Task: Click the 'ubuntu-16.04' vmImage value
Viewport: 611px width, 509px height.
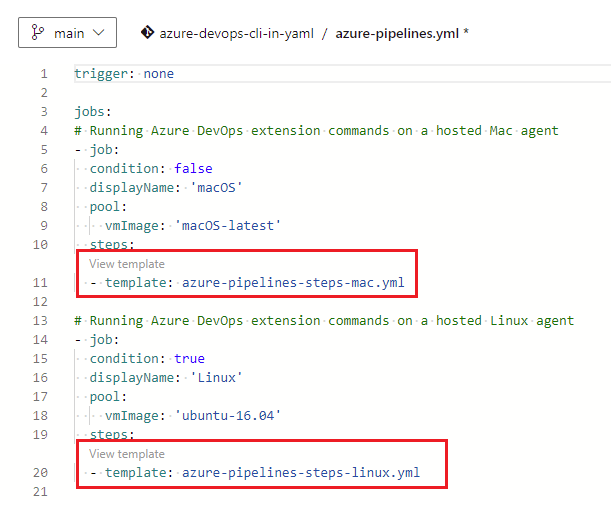Action: 227,415
